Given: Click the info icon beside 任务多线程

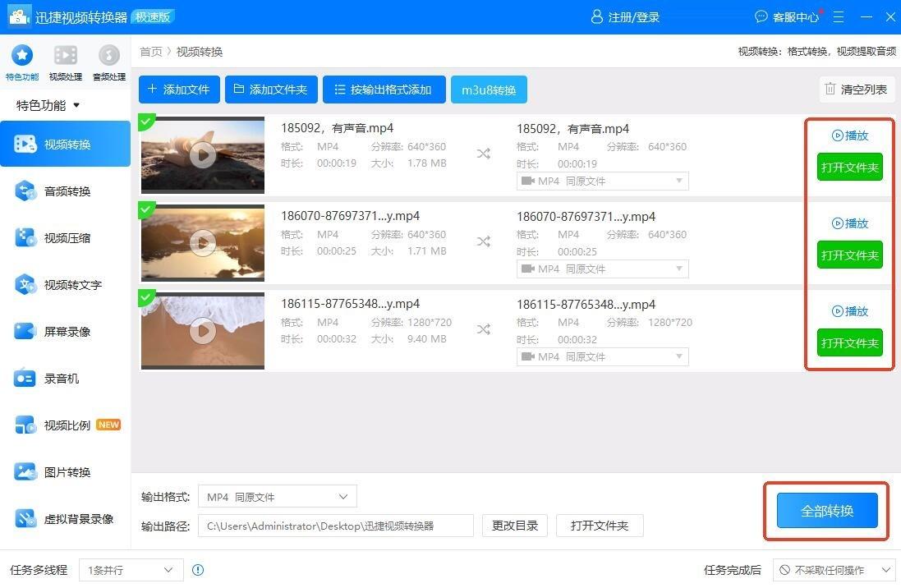Looking at the screenshot, I should tap(198, 570).
